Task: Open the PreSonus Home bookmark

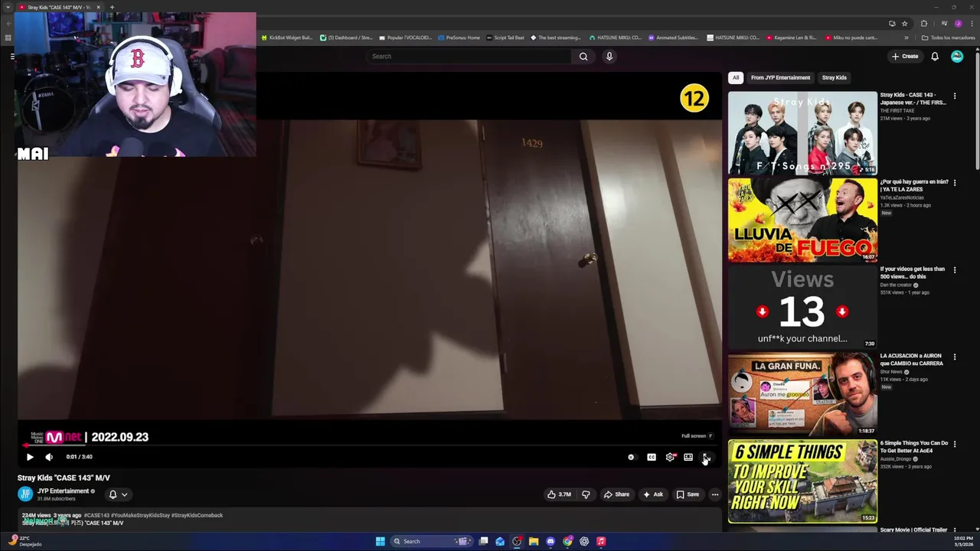Action: point(459,37)
